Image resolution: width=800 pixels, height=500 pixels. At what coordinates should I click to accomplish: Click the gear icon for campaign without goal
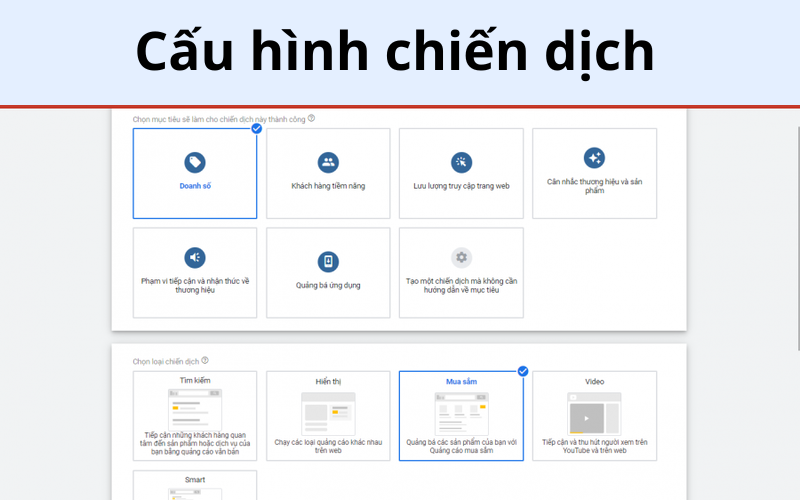coord(461,258)
